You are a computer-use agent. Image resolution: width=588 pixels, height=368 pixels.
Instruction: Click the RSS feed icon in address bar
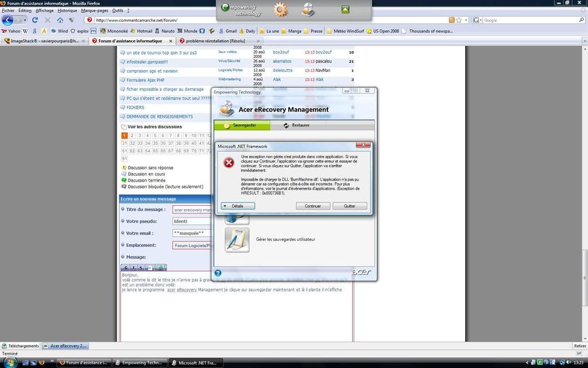tap(451, 20)
